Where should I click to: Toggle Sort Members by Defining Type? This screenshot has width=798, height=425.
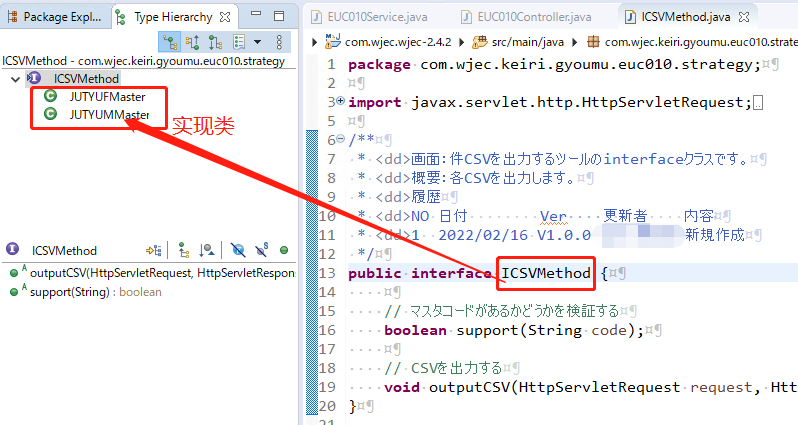207,250
